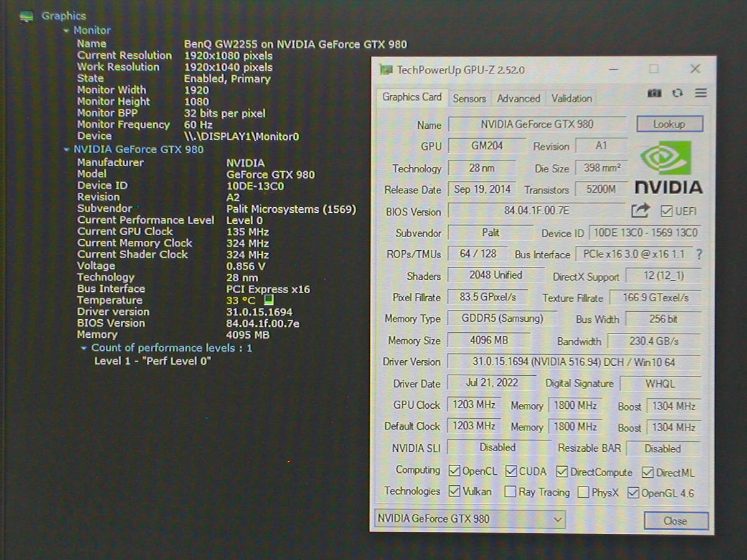Toggle the OpenGL 4.6 checkbox

(x=633, y=493)
